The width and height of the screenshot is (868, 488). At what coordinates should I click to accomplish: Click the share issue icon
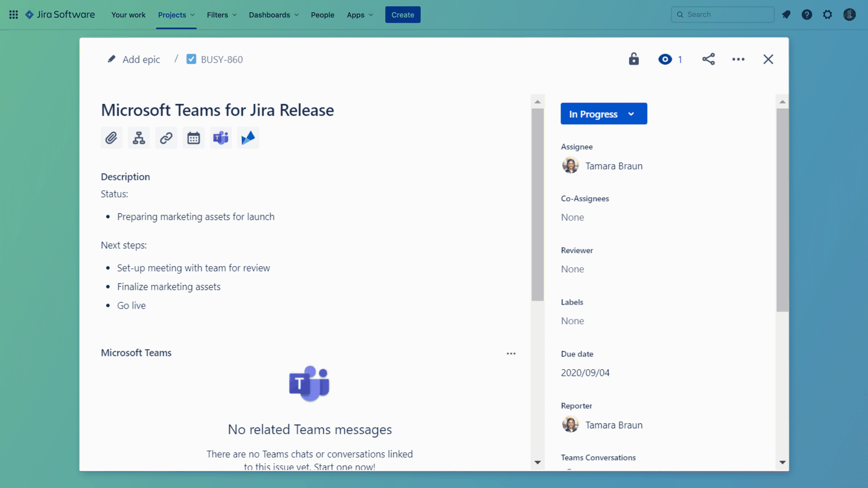click(x=708, y=59)
